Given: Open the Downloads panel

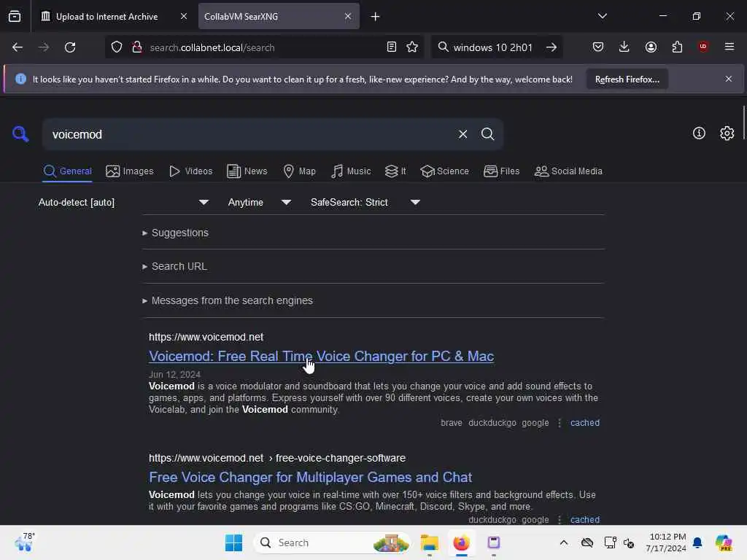Looking at the screenshot, I should [624, 47].
